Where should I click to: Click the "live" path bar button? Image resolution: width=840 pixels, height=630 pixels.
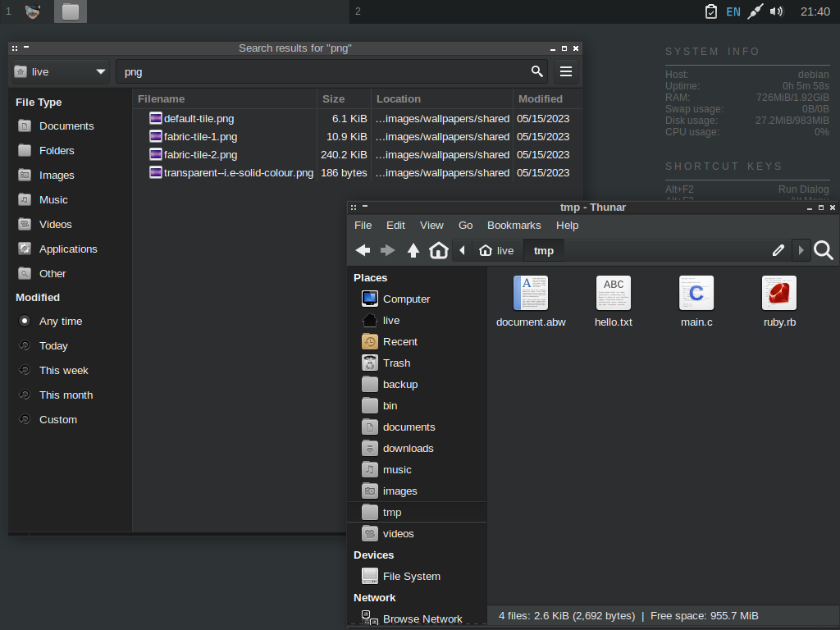(497, 250)
